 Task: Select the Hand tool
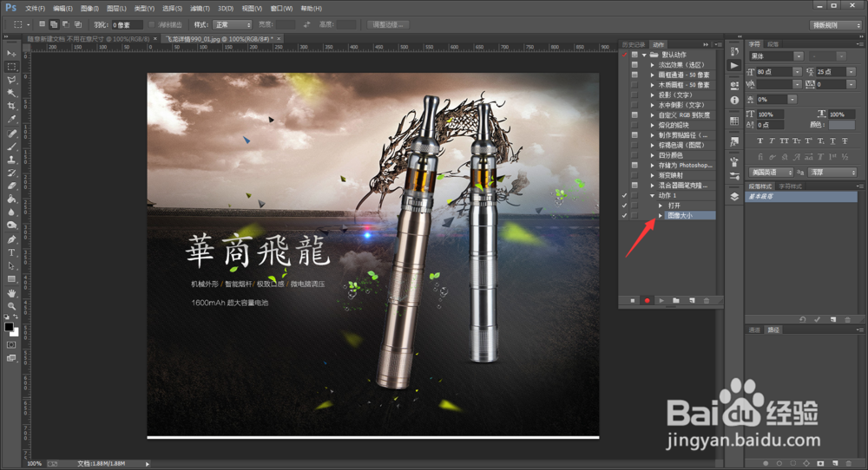(11, 293)
